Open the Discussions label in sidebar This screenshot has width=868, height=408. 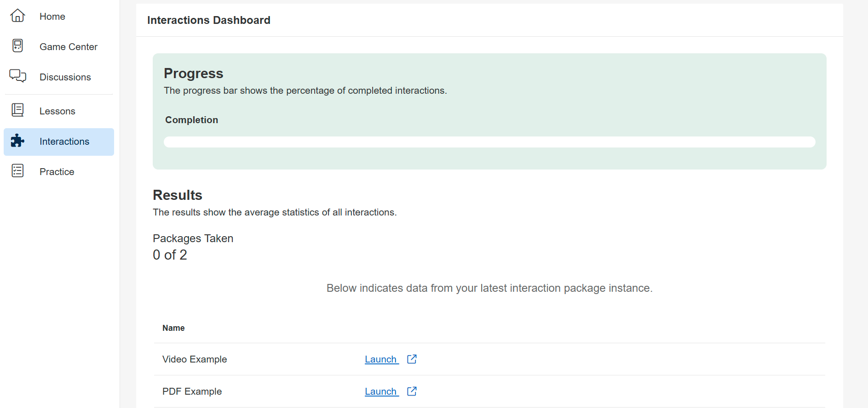pyautogui.click(x=65, y=77)
